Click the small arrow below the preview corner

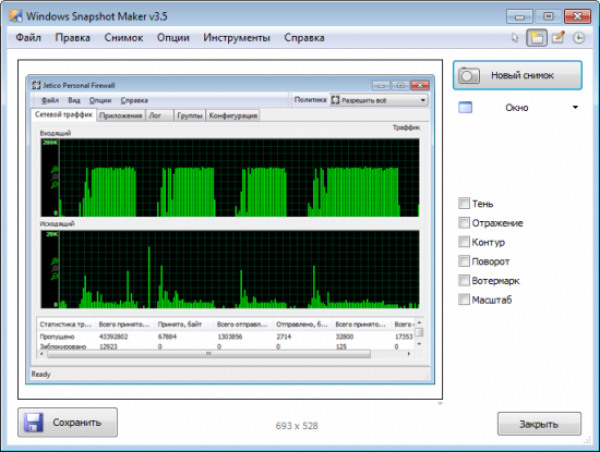pyautogui.click(x=440, y=403)
